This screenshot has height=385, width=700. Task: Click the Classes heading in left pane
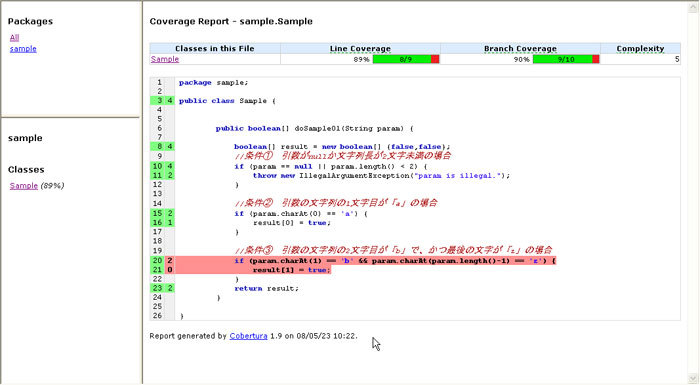pos(26,169)
